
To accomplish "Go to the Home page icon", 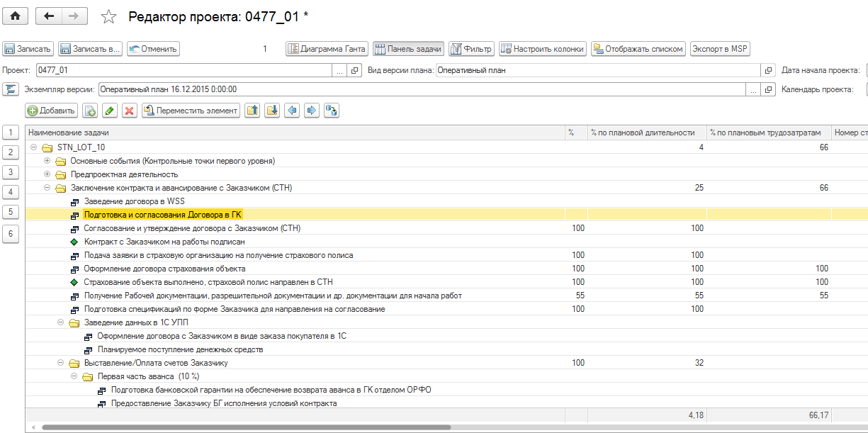I will 14,16.
